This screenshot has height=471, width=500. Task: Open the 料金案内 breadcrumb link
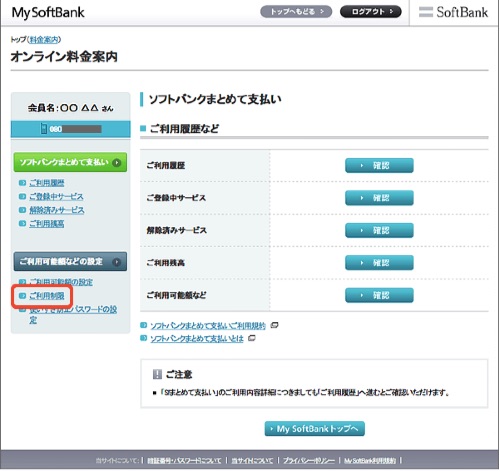coord(44,40)
